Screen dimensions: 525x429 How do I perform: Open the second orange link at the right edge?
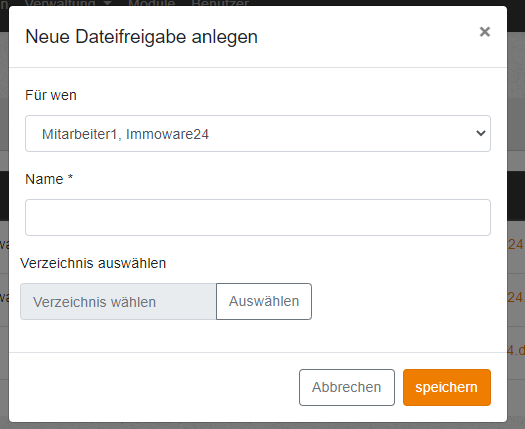pyautogui.click(x=516, y=297)
